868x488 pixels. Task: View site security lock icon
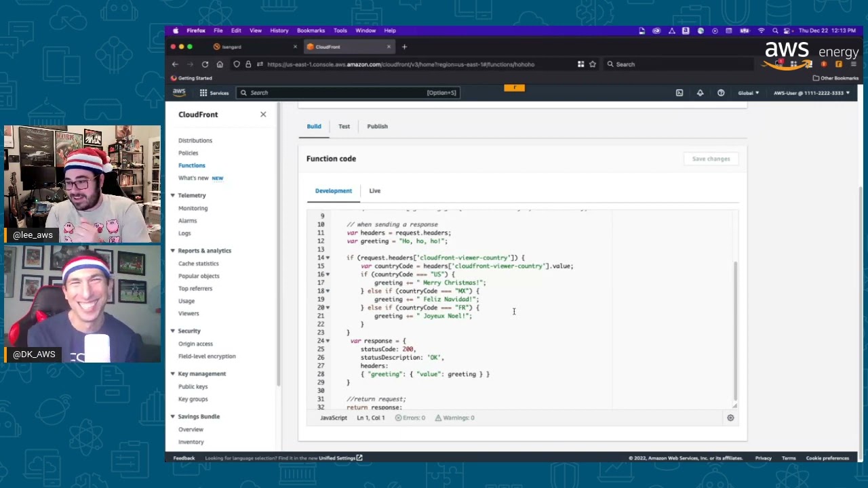[x=248, y=64]
